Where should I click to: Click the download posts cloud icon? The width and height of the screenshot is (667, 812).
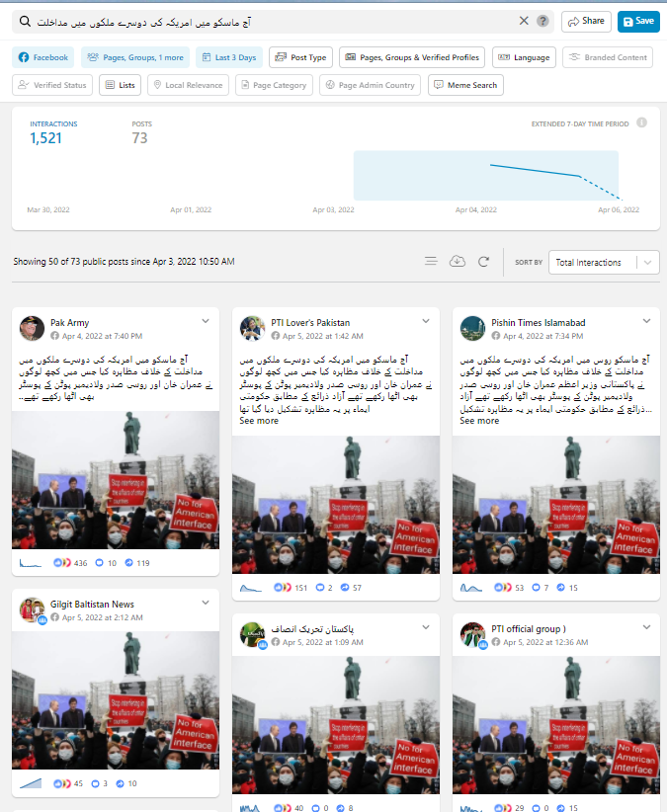[457, 262]
